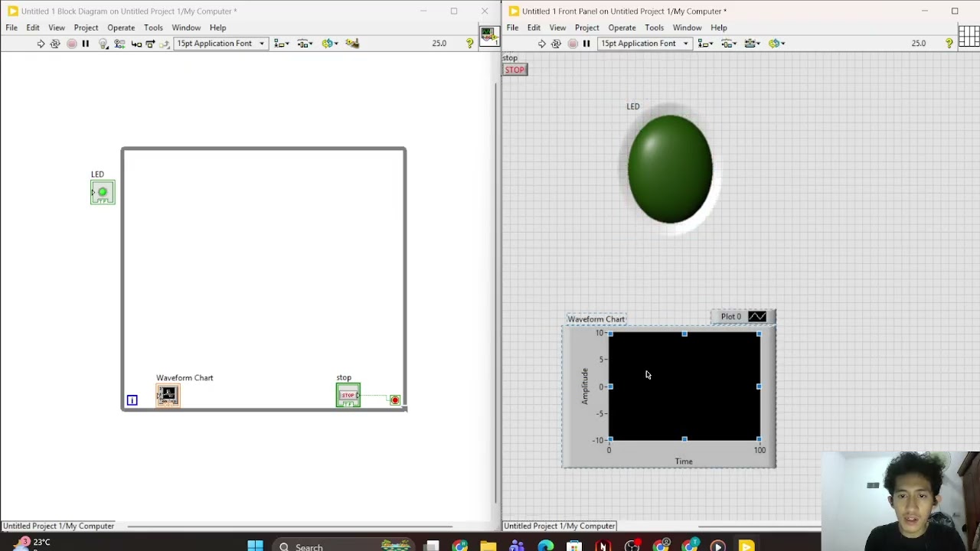Show Context Help in Block Diagram window
980x551 pixels.
click(x=470, y=44)
